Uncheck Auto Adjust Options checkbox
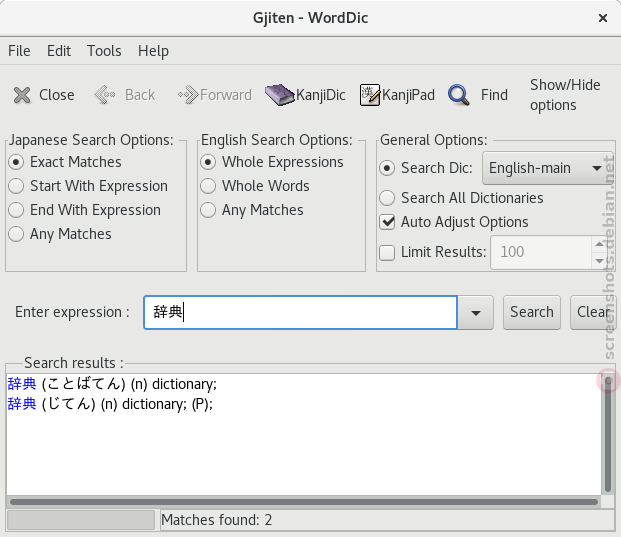The width and height of the screenshot is (621, 537). click(387, 222)
